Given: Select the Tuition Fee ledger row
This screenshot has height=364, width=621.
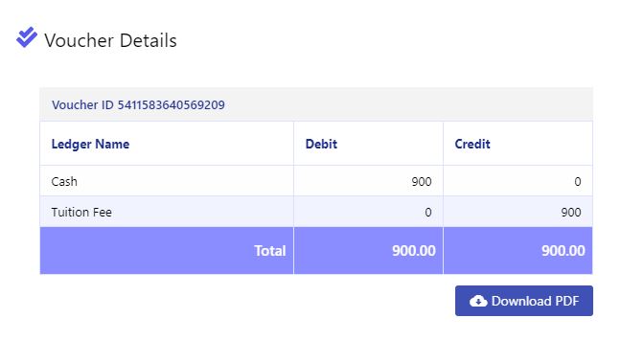Looking at the screenshot, I should [316, 212].
